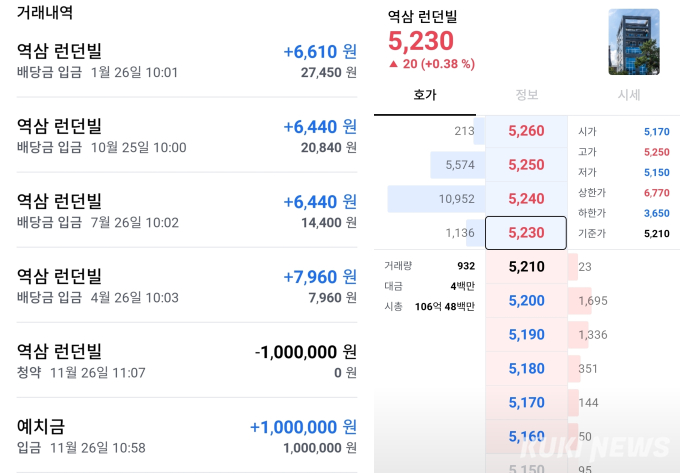Open the 청약 -1,000,000 원 transaction

pyautogui.click(x=187, y=360)
